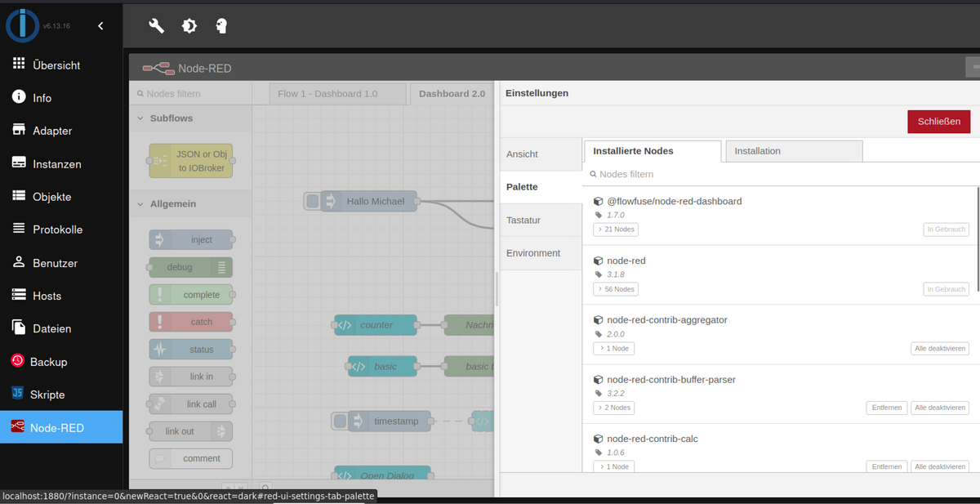Open the Übersicht page
Viewport: 980px width, 504px height.
pyautogui.click(x=61, y=65)
